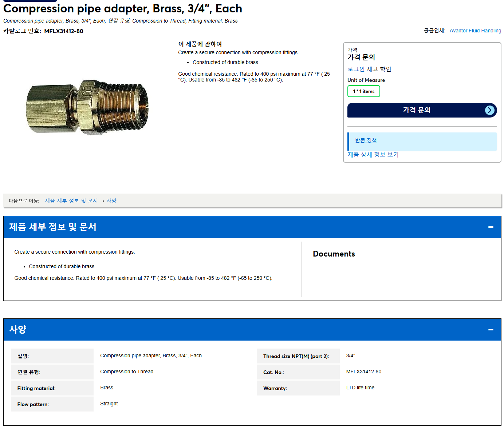The width and height of the screenshot is (504, 433).
Task: Click the arrow icon on 가격 문의 button
Action: tap(490, 110)
